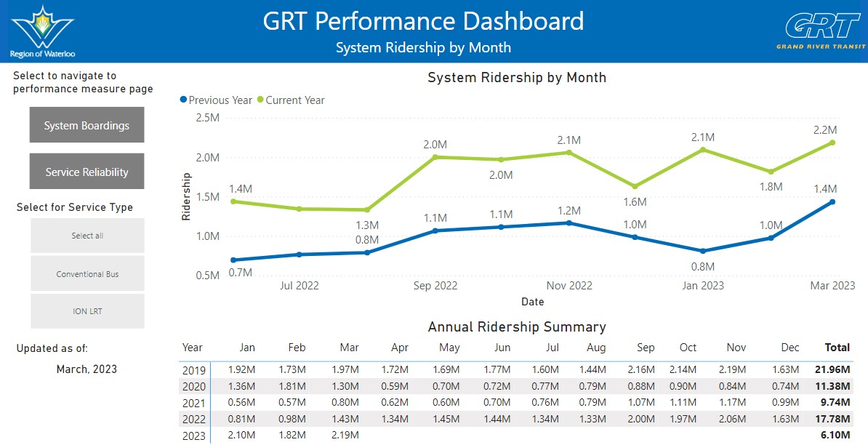Click the Previous Year legend marker
The height and width of the screenshot is (445, 868).
click(183, 100)
